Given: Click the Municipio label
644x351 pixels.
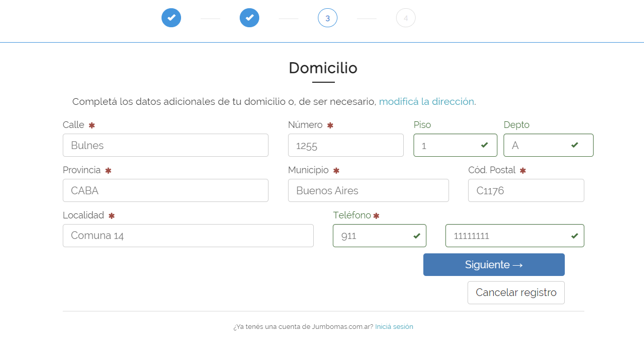Looking at the screenshot, I should click(309, 170).
